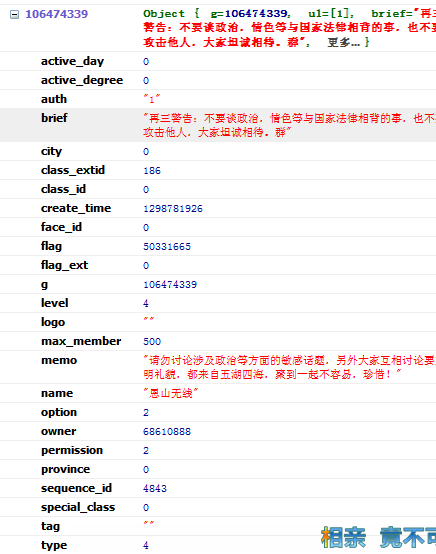Select the max_member property name
The height and width of the screenshot is (554, 436).
tap(81, 341)
